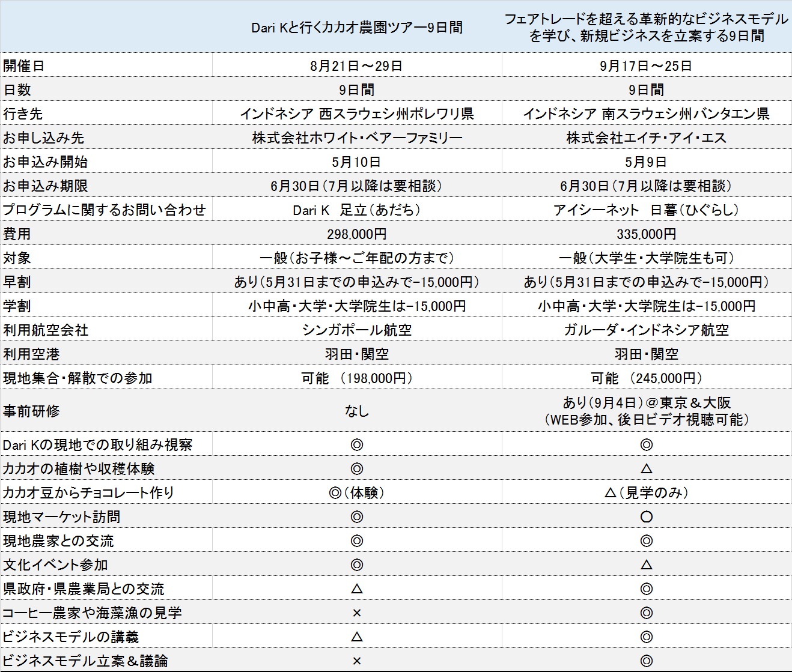Select row label '文化イベント参加'
Image resolution: width=792 pixels, height=672 pixels.
coord(55,565)
